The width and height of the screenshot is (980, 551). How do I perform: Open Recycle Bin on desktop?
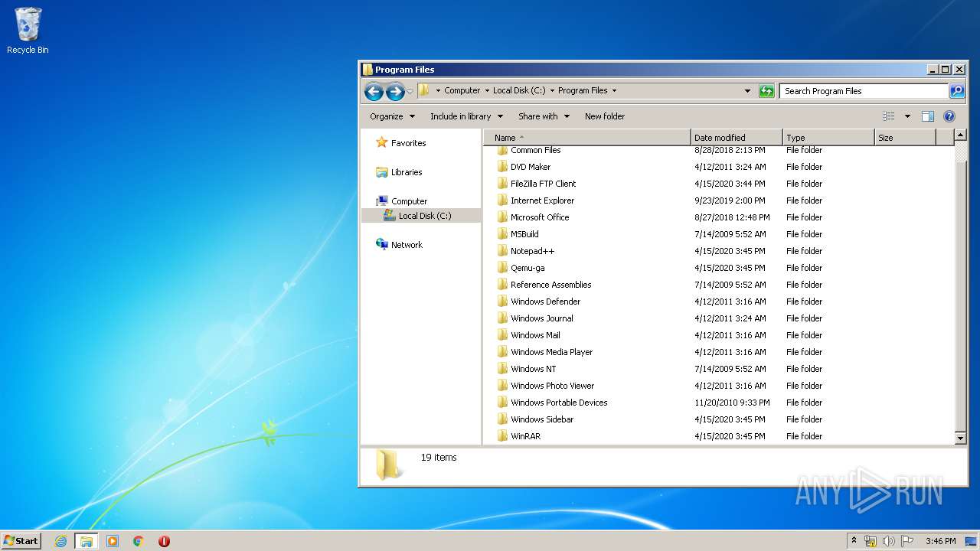(x=28, y=31)
